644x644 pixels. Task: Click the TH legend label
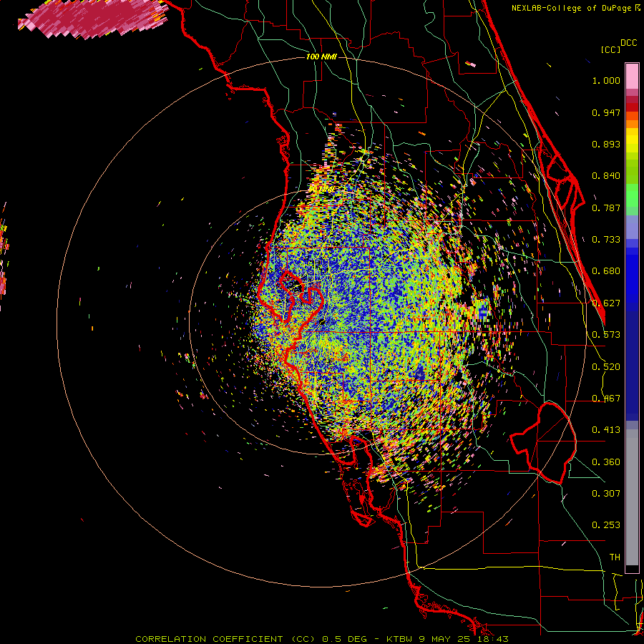coord(615,557)
